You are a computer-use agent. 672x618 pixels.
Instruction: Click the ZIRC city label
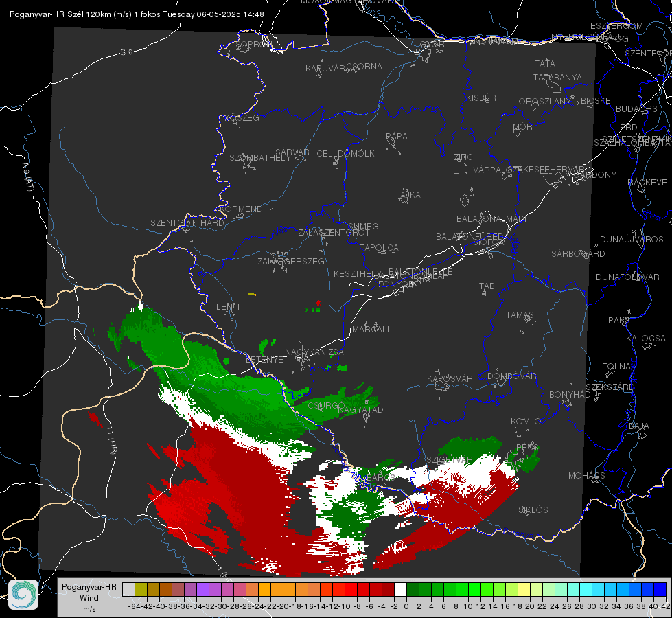pyautogui.click(x=463, y=157)
